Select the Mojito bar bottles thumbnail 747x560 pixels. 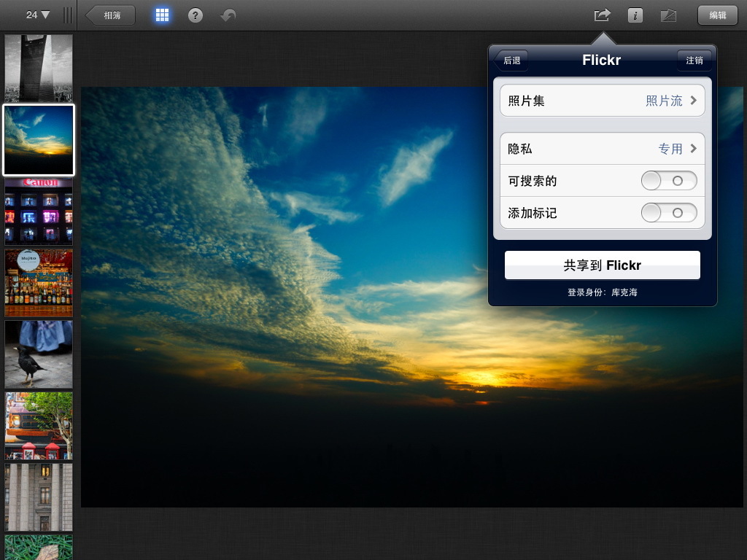39,282
